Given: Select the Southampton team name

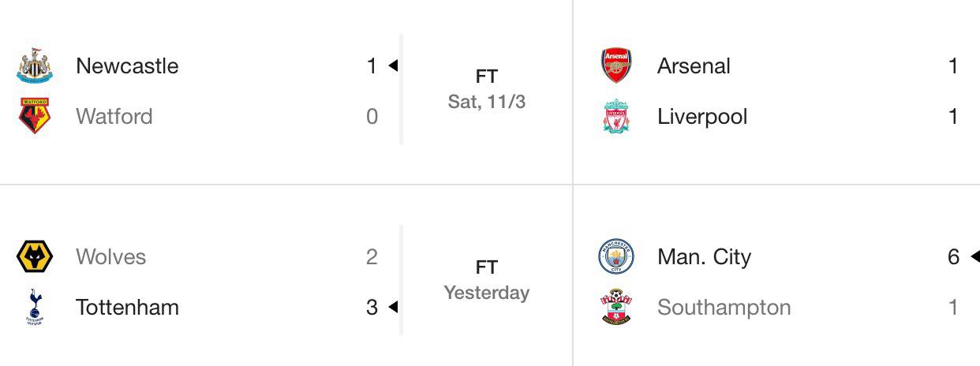Looking at the screenshot, I should pos(724,307).
